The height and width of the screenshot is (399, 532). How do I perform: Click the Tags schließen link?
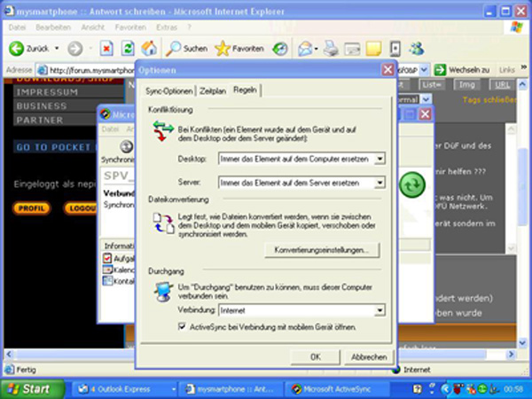pos(489,99)
